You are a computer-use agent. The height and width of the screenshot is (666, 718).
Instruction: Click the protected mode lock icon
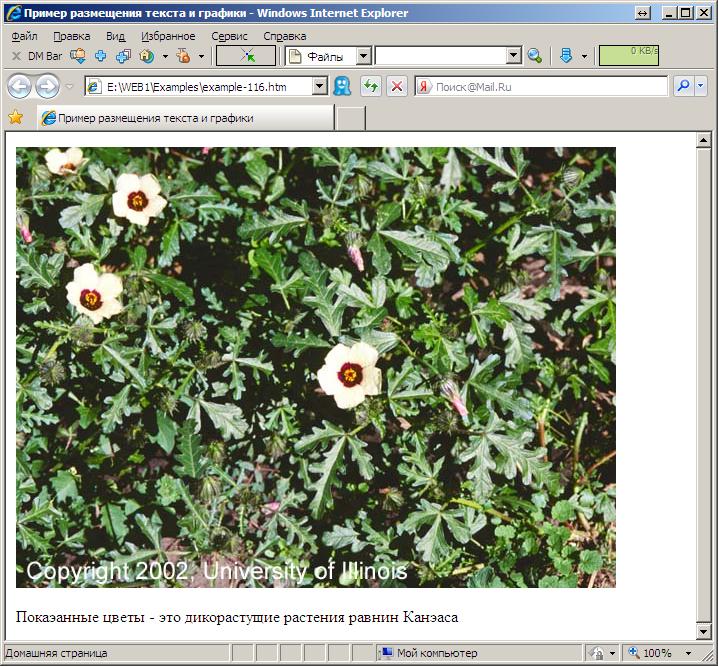coord(598,653)
